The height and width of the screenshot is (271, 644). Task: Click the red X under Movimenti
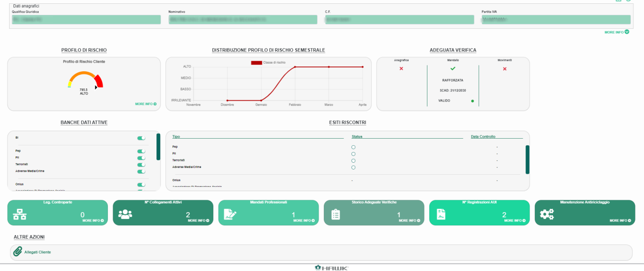coord(504,69)
